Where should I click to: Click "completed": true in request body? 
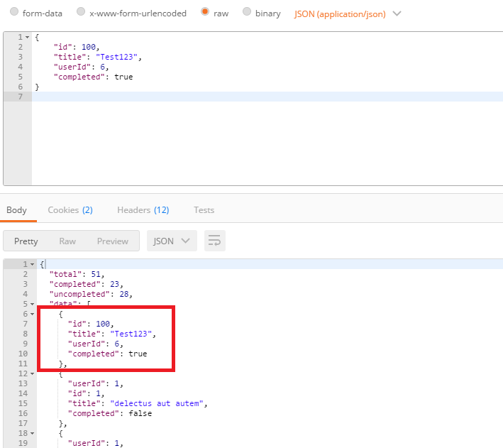pyautogui.click(x=93, y=77)
